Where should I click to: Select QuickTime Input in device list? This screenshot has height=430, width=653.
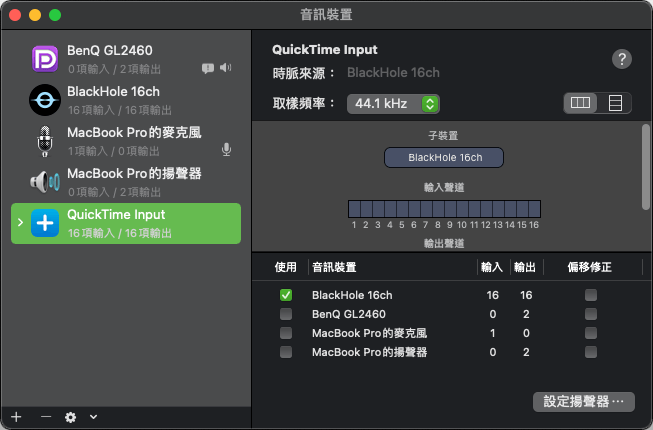click(x=126, y=223)
